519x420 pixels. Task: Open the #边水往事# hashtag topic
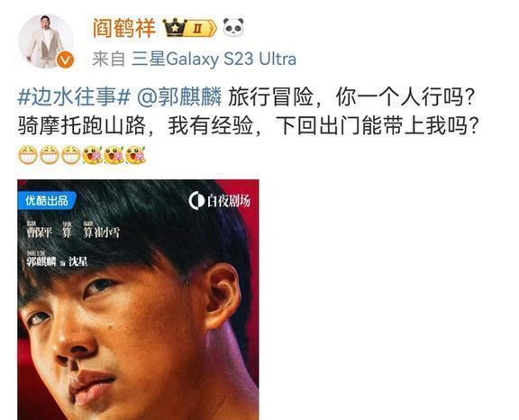(74, 97)
